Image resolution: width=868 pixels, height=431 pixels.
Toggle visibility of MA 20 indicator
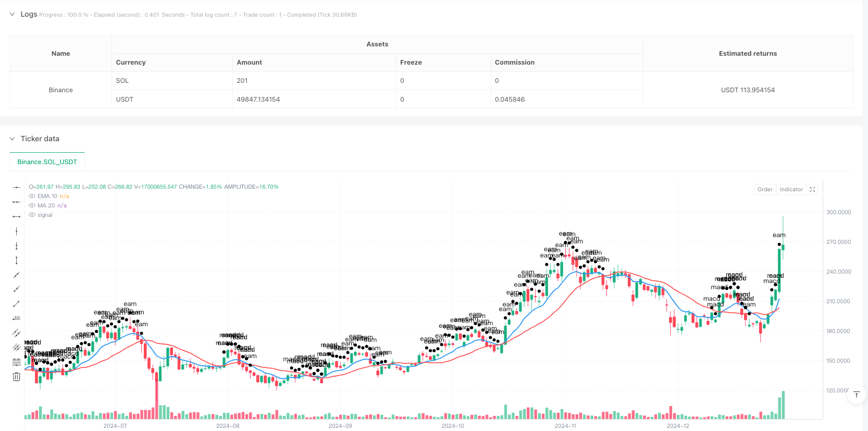point(32,205)
